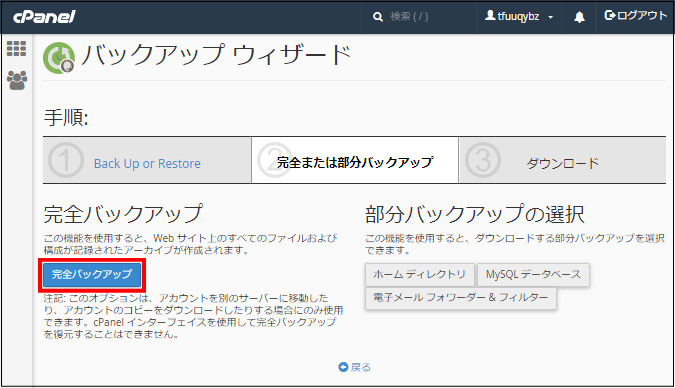Click the ホーム ディレクトリ button
The height and width of the screenshot is (388, 675).
click(x=420, y=275)
